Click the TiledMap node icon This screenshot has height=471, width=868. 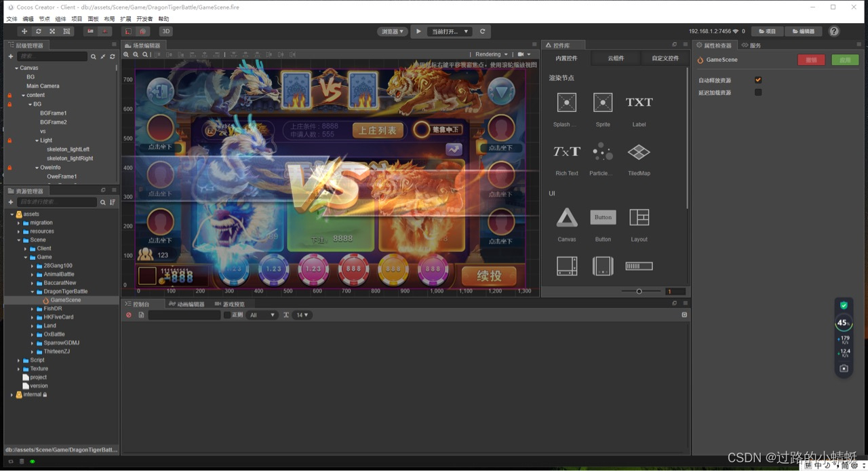pyautogui.click(x=639, y=152)
